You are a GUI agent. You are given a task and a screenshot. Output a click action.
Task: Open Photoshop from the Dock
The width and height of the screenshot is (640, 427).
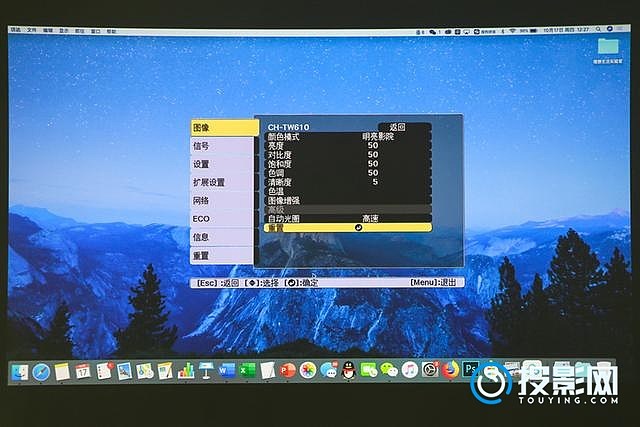(x=470, y=369)
